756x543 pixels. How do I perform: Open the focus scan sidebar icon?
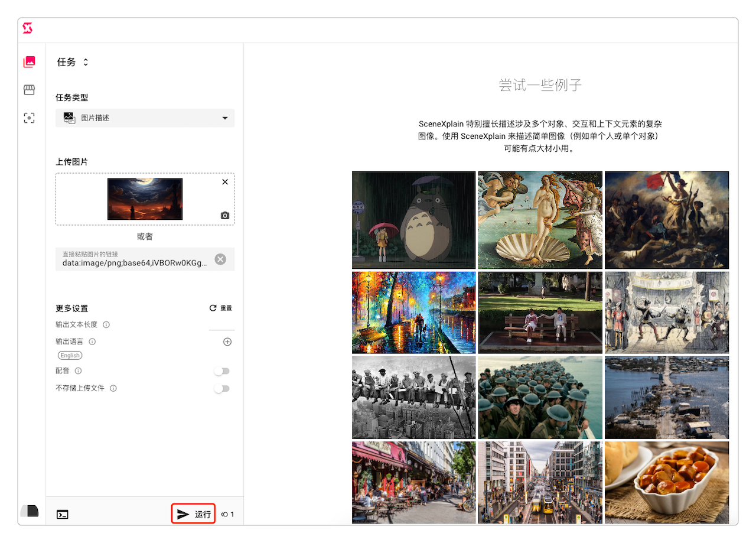(x=29, y=118)
